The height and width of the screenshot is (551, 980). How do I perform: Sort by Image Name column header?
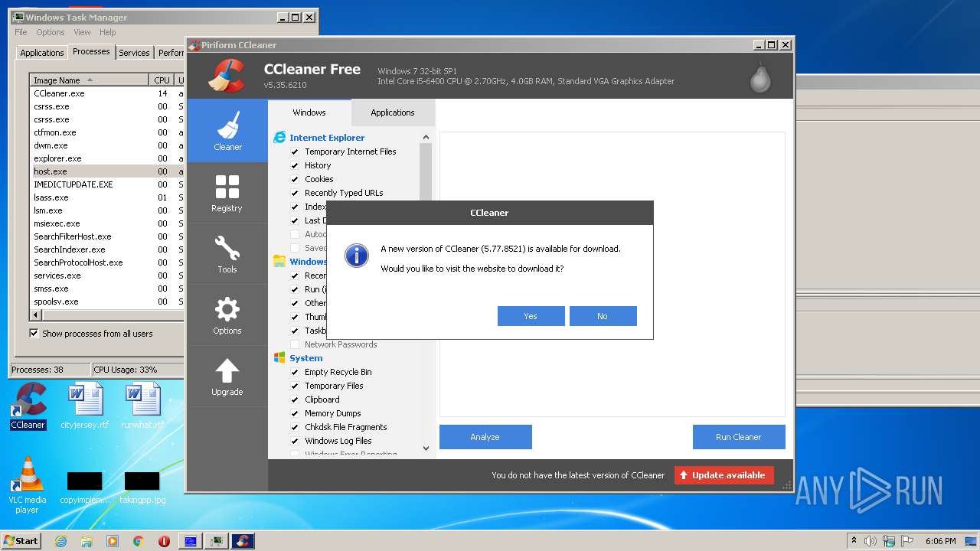pyautogui.click(x=89, y=80)
